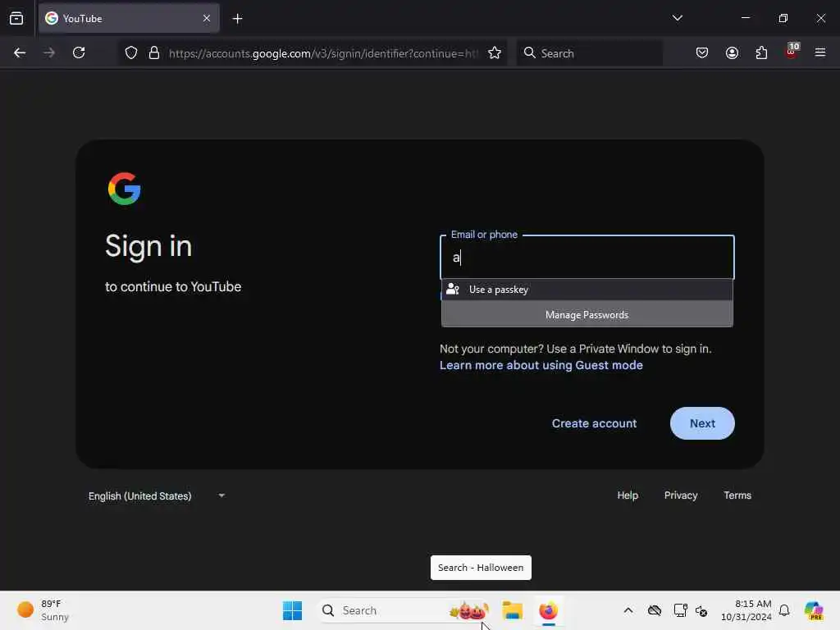Close the YouTube tab
This screenshot has width=840, height=630.
(x=207, y=18)
